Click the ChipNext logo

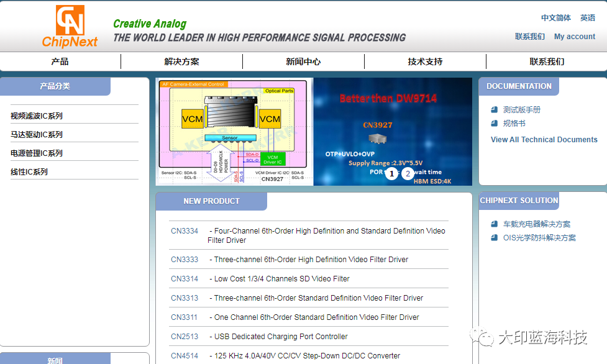click(70, 27)
